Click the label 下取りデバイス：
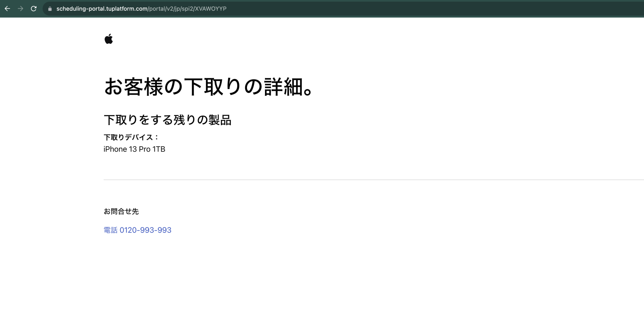Image resolution: width=644 pixels, height=311 pixels. point(132,137)
